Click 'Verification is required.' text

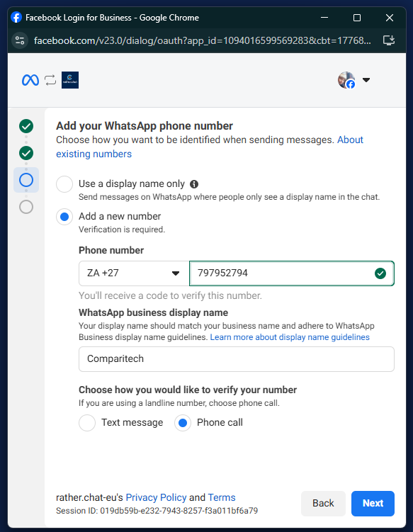tap(122, 230)
